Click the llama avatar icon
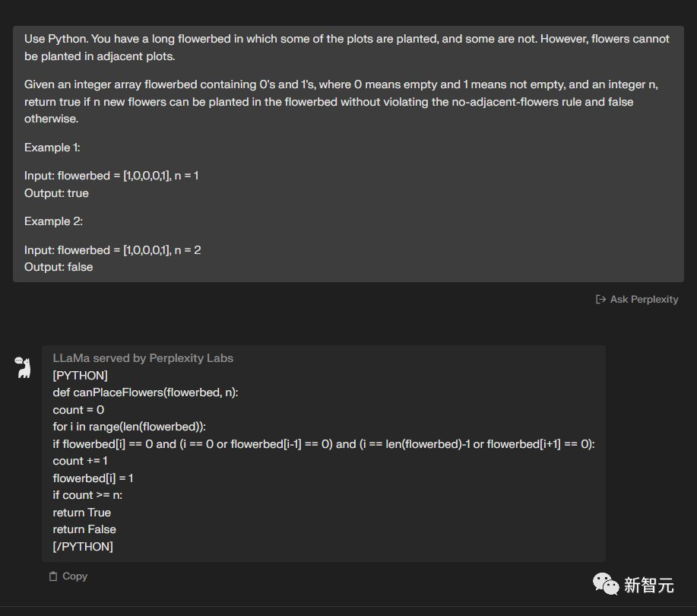Viewport: 697px width, 616px height. 23,367
